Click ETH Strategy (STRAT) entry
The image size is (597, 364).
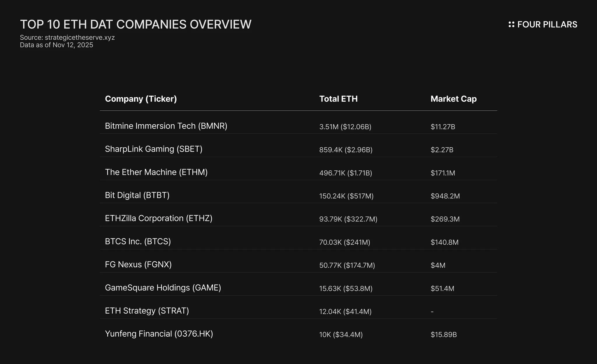147,311
